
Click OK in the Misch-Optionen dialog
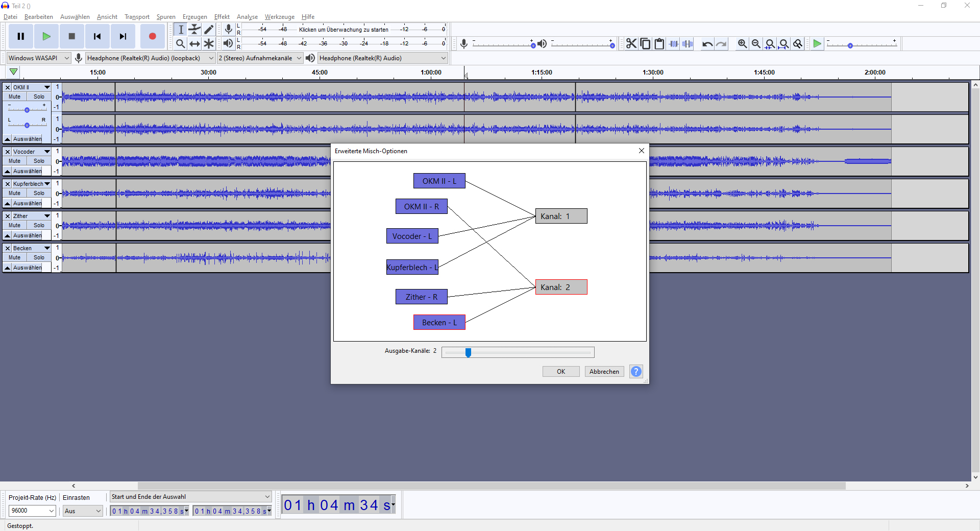560,372
